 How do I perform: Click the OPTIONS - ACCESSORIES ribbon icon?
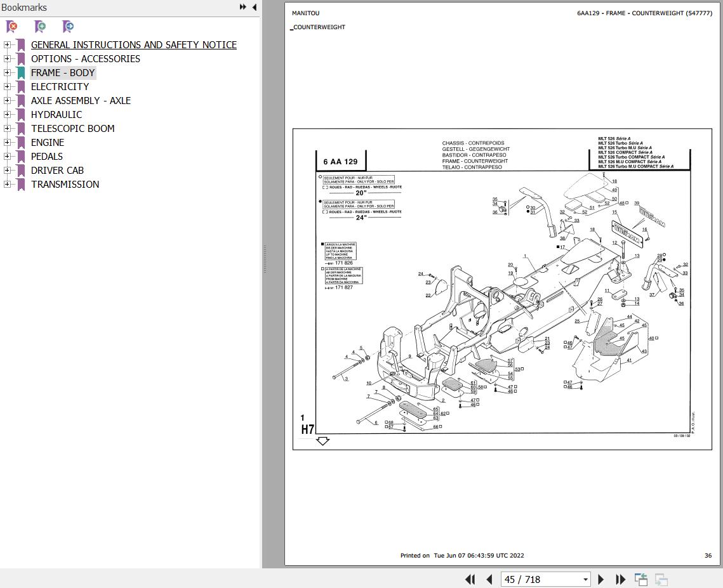point(21,58)
